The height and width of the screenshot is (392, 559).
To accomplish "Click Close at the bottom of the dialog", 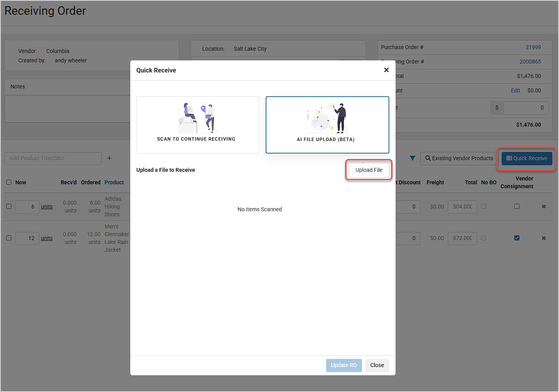I will 376,365.
